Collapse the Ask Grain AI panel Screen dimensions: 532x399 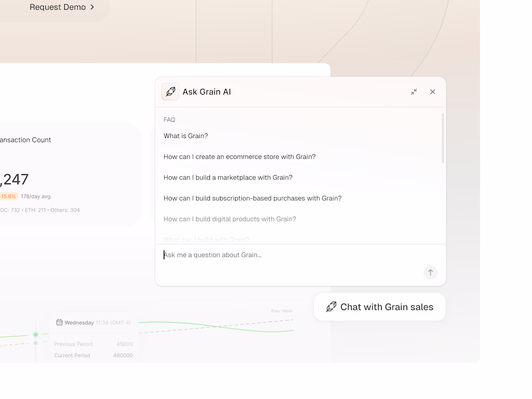tap(414, 92)
